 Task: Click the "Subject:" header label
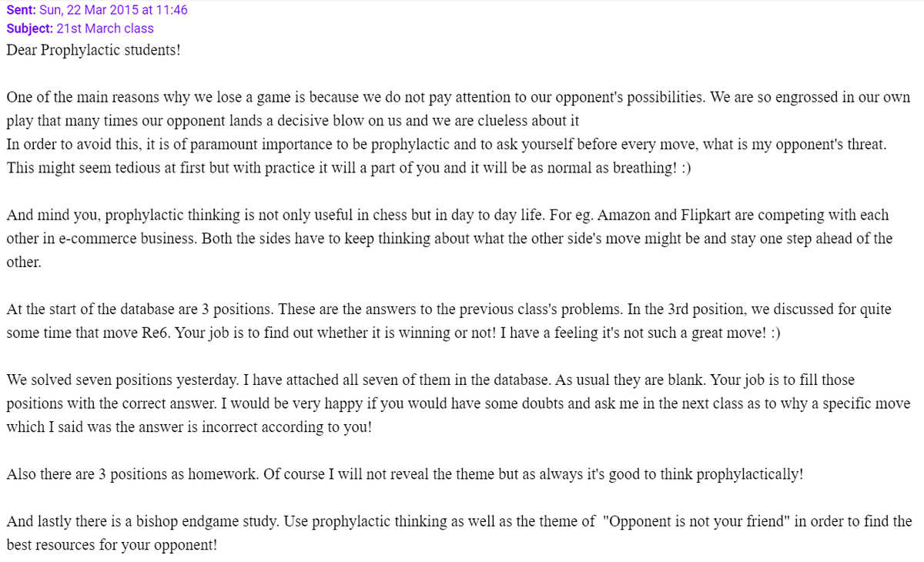click(x=29, y=28)
